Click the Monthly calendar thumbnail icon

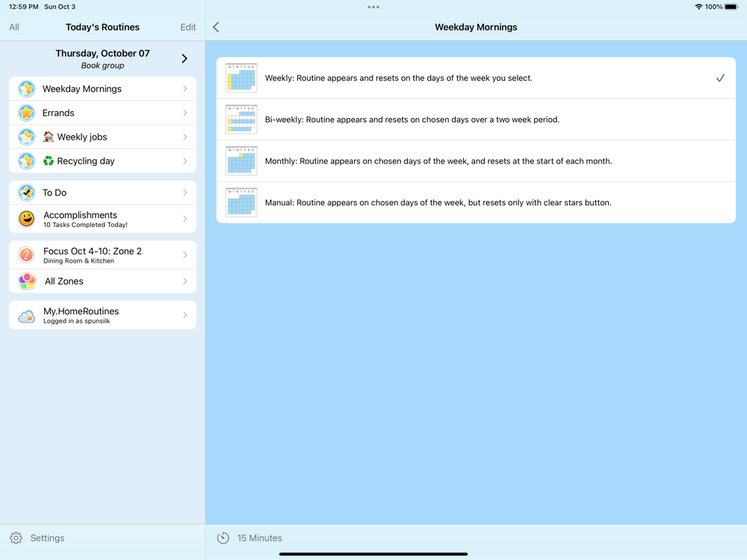[241, 161]
